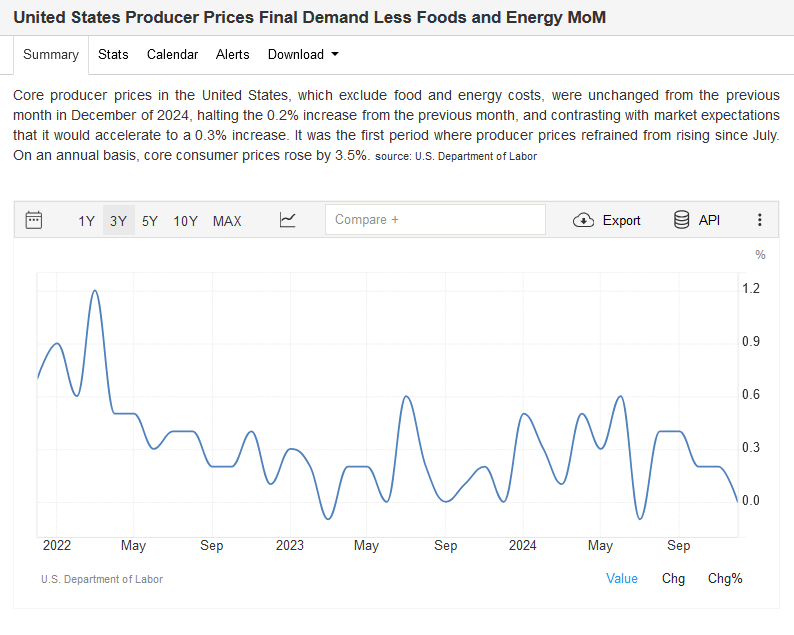Click the 1.2 y-axis value
The width and height of the screenshot is (794, 635).
[751, 289]
